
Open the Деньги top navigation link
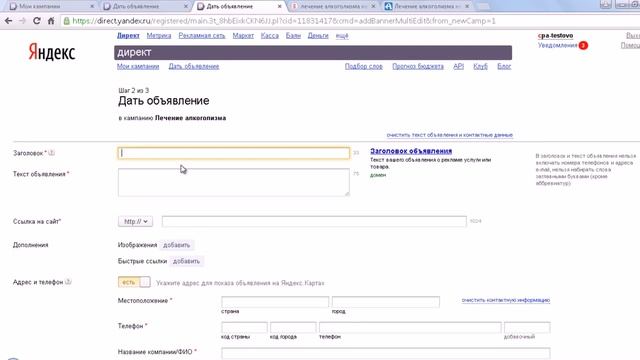(318, 36)
